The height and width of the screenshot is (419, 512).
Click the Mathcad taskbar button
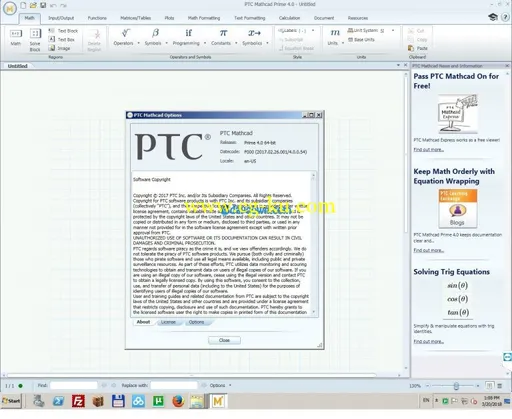pos(218,401)
